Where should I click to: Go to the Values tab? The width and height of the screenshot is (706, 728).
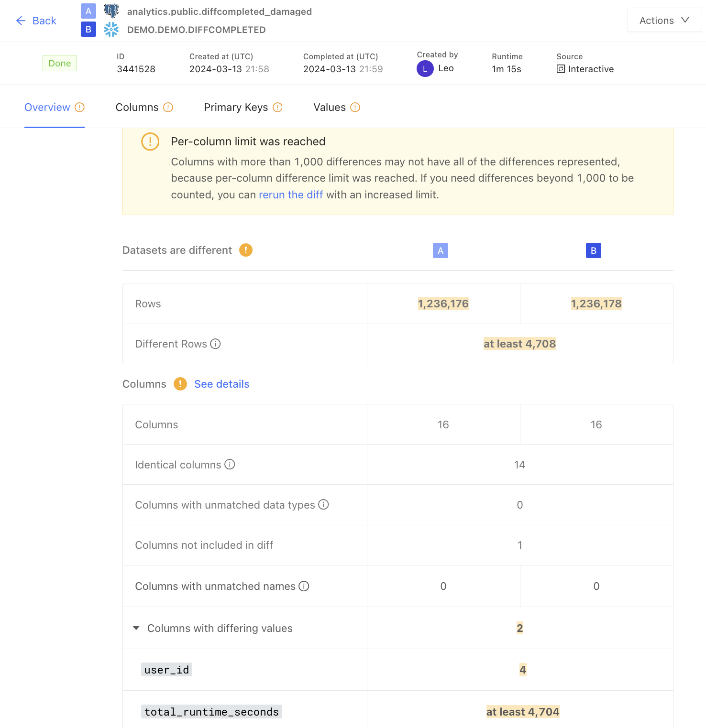[x=337, y=107]
